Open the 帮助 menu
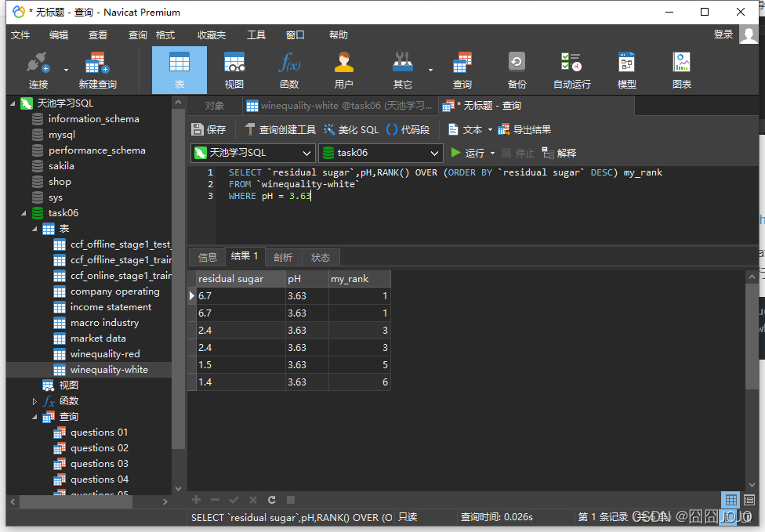Viewport: 765px width, 532px height. [339, 35]
